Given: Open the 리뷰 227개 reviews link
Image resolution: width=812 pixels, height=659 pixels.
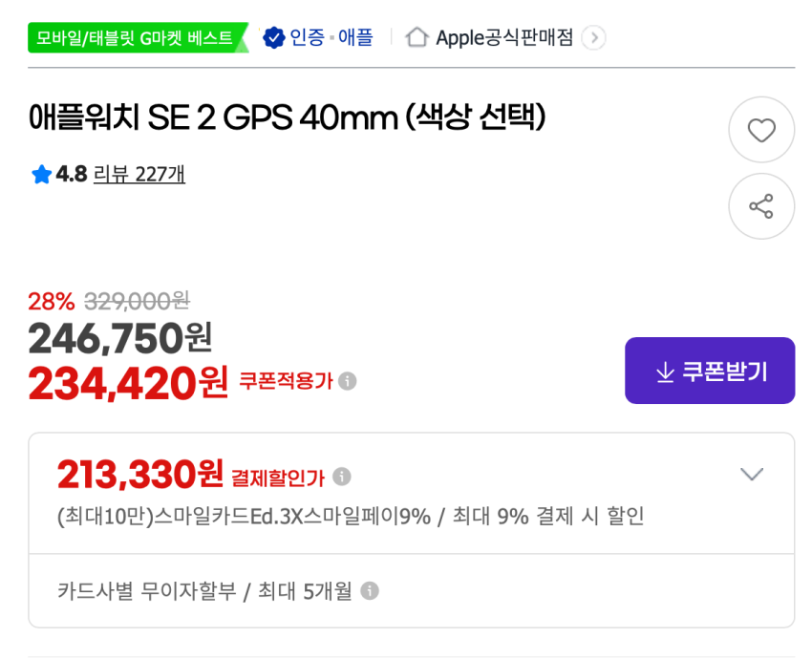Looking at the screenshot, I should click(x=139, y=174).
